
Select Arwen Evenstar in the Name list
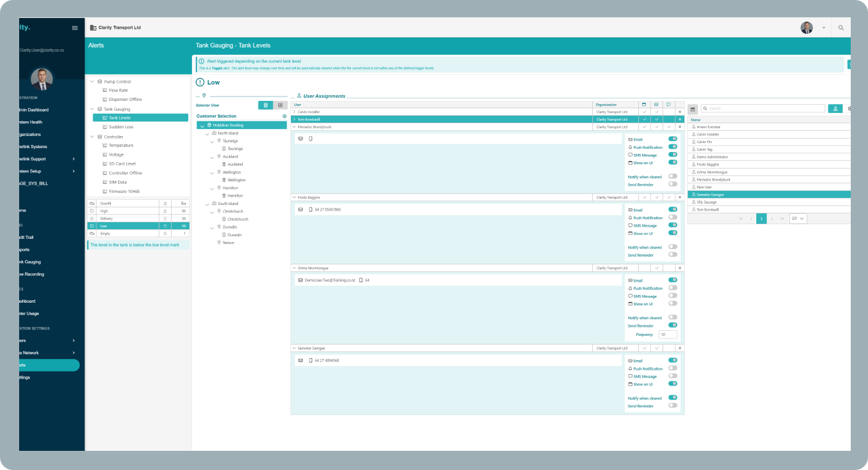pos(708,127)
